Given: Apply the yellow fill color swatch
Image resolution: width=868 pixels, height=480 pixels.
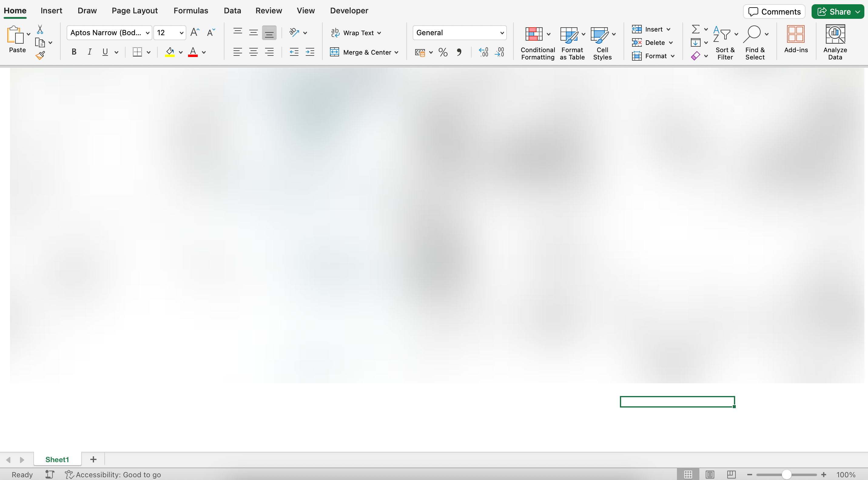Looking at the screenshot, I should point(170,52).
